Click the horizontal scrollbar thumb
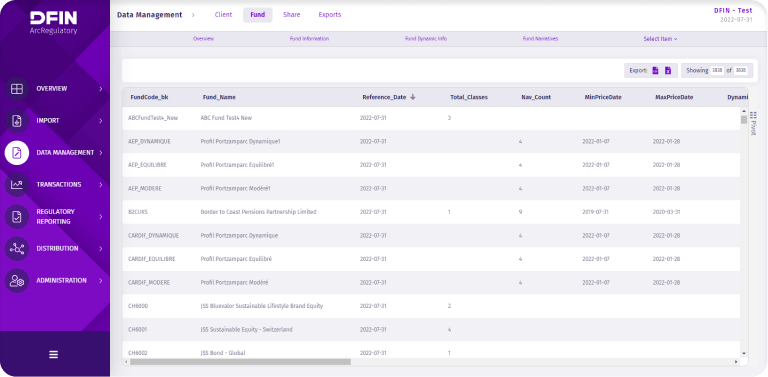This screenshot has height=377, width=768. 240,362
